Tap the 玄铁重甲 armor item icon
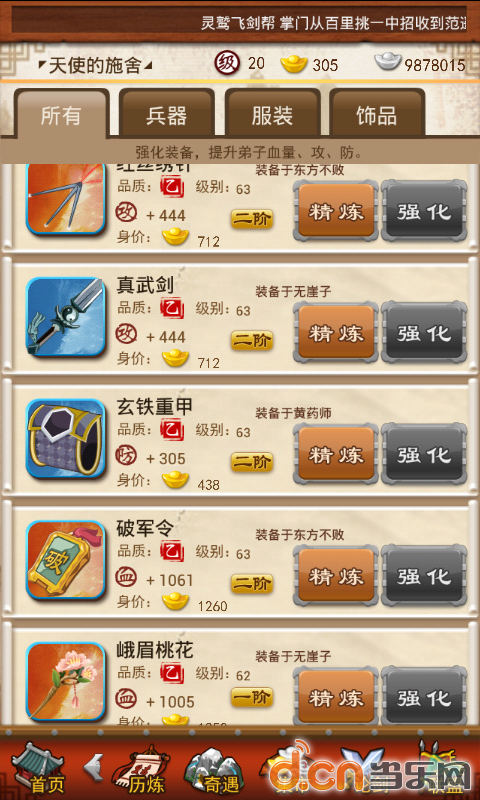480x800 pixels. click(65, 439)
